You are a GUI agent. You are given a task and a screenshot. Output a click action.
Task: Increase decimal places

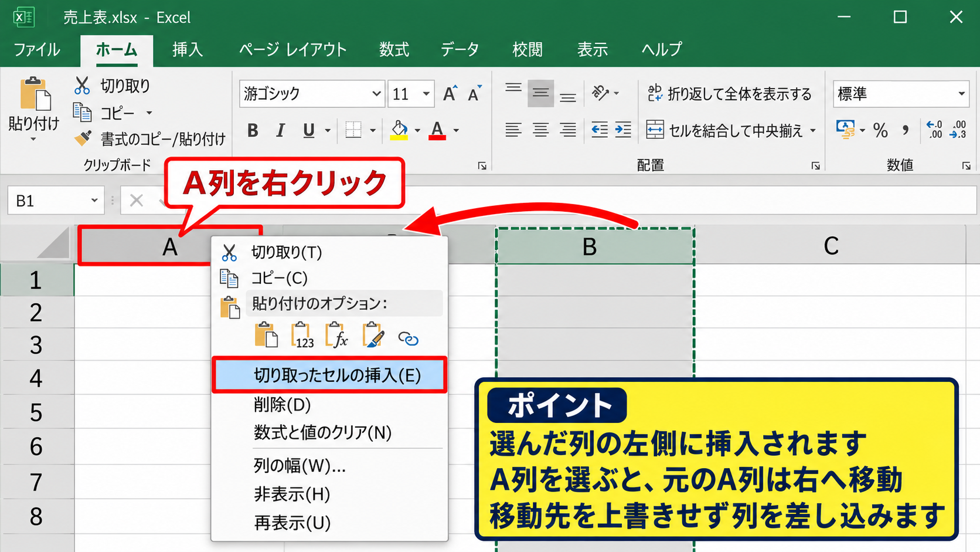[934, 130]
